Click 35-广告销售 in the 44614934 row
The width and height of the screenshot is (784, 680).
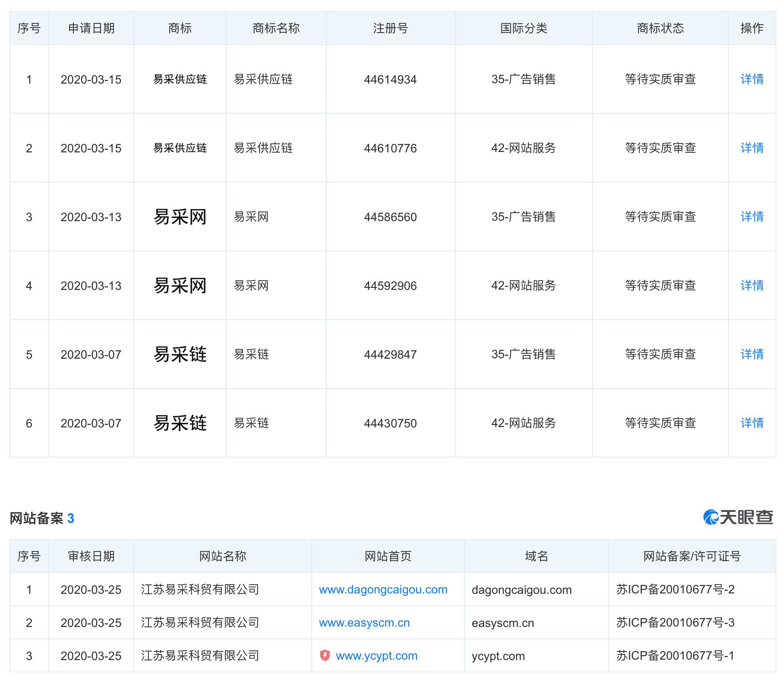(x=524, y=79)
